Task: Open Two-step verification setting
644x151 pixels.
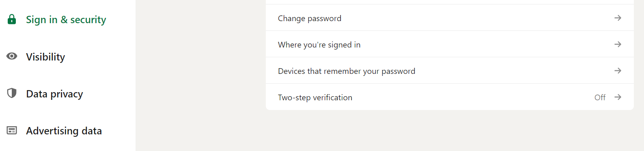Action: [x=450, y=97]
